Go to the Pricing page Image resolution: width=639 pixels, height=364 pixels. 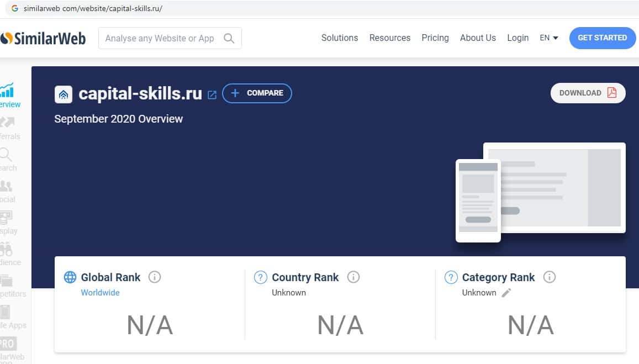pos(435,38)
